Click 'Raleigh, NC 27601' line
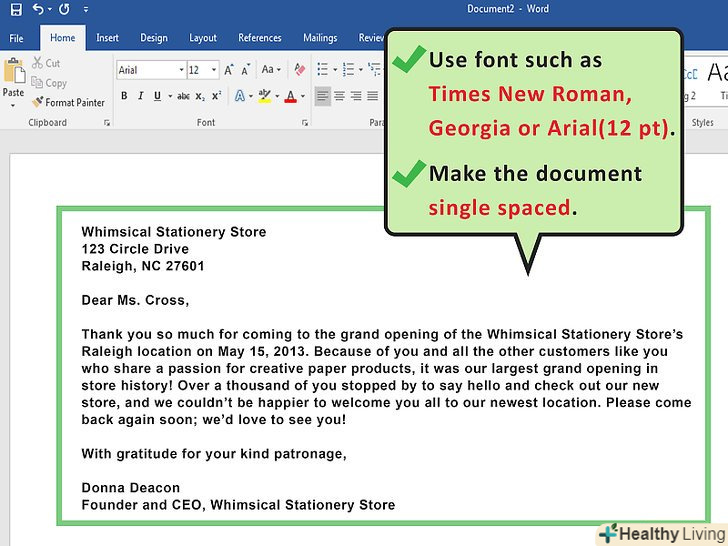 pyautogui.click(x=143, y=266)
